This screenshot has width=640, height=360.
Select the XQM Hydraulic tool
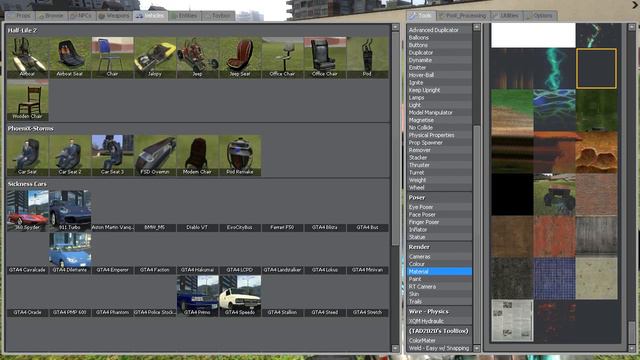439,321
